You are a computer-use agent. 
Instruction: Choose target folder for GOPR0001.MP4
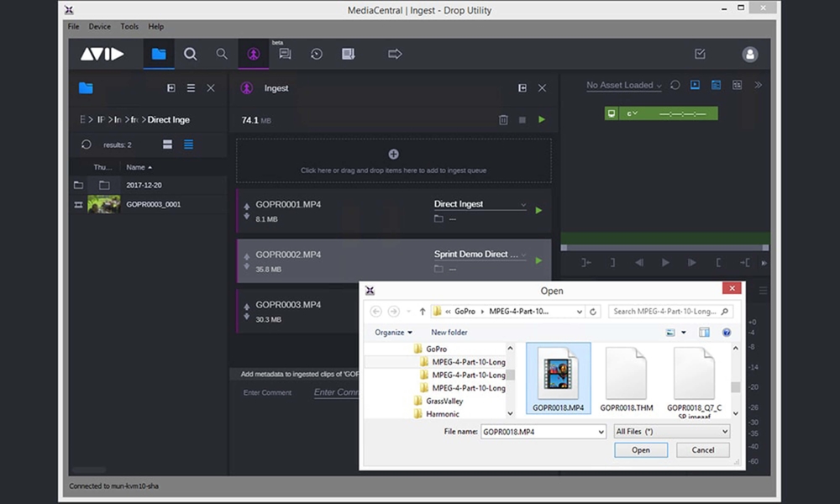(438, 219)
